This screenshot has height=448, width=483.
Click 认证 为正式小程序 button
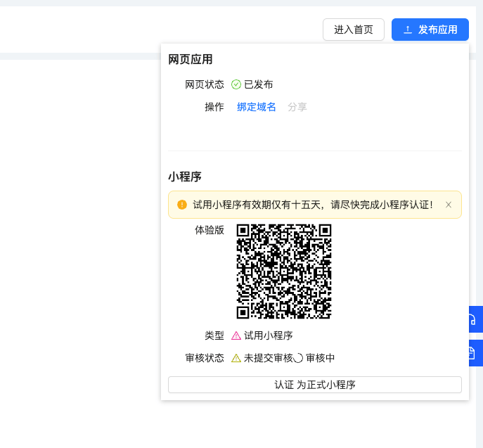coord(315,385)
